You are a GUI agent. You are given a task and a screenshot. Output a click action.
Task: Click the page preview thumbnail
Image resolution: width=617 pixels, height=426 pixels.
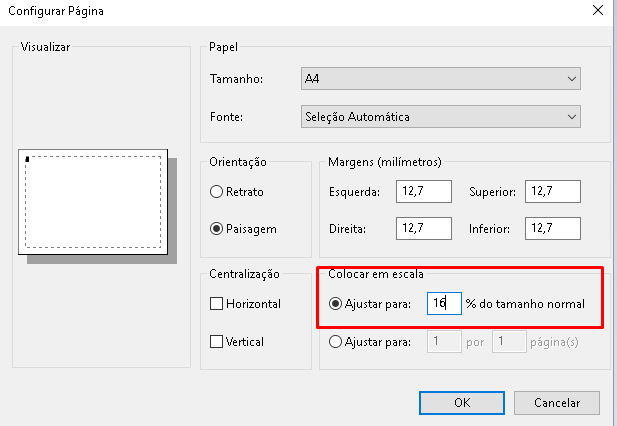click(93, 202)
